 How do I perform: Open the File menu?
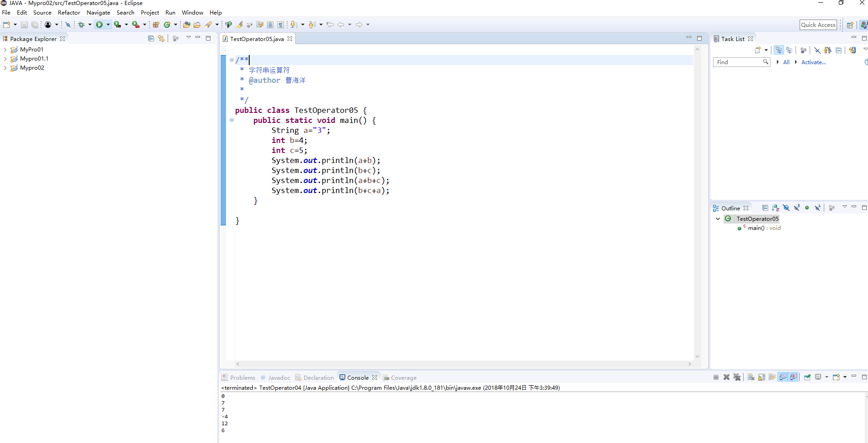click(x=6, y=13)
